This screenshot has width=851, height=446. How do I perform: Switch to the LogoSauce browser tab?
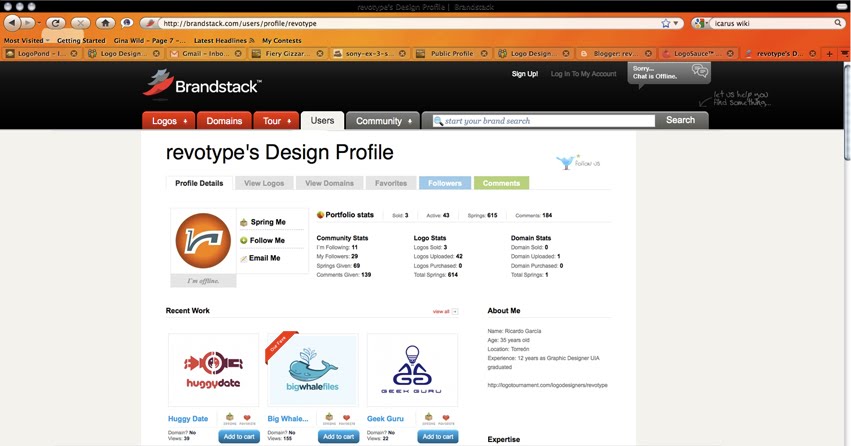click(x=697, y=53)
